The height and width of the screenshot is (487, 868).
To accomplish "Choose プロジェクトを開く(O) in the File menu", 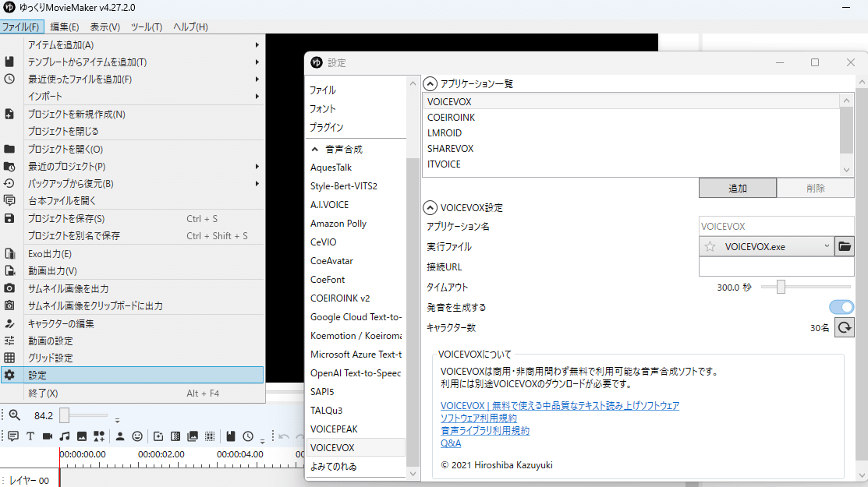I will click(x=132, y=150).
